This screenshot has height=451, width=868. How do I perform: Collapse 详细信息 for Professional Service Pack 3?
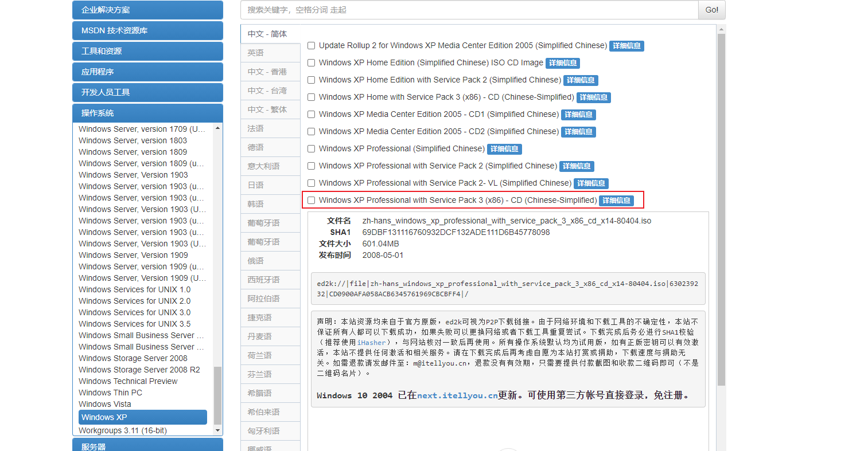[x=617, y=201]
